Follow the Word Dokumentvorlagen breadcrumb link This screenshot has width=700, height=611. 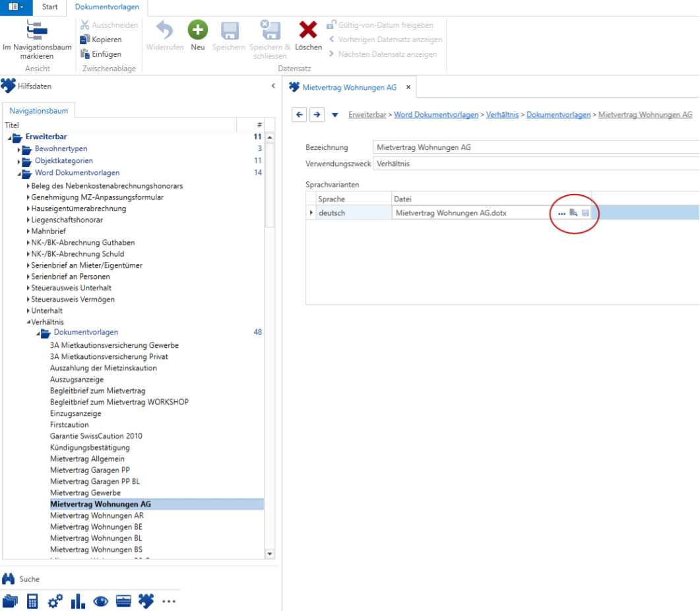point(436,115)
